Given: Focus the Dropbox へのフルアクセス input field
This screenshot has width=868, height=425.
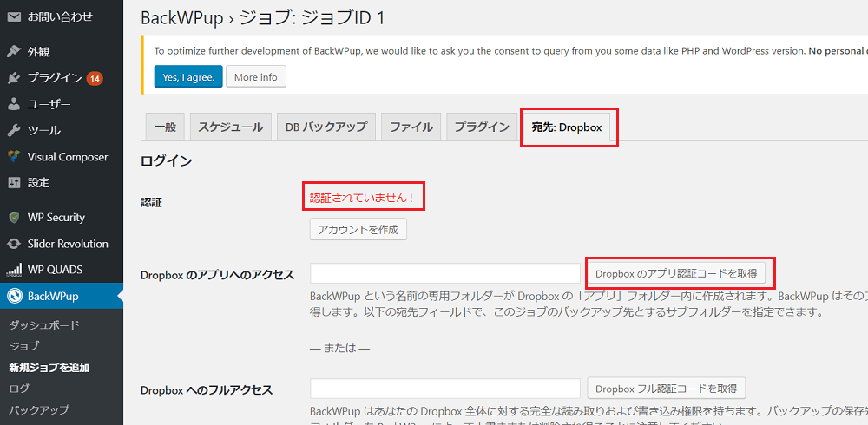Looking at the screenshot, I should (x=444, y=389).
